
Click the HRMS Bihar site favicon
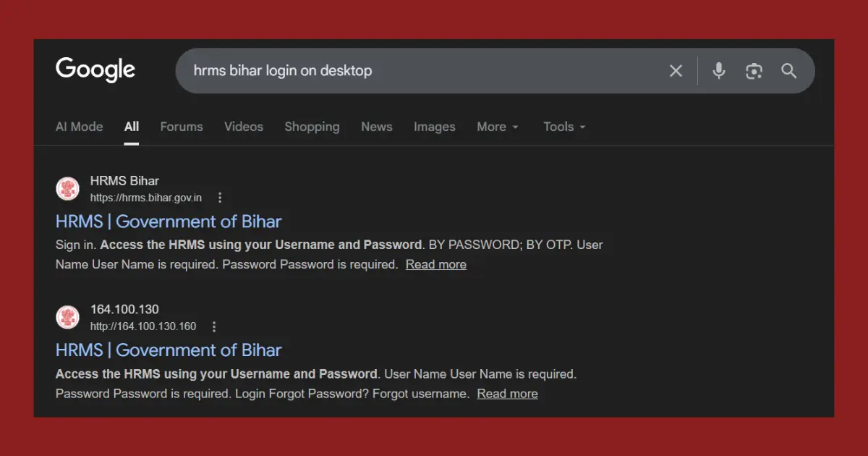pos(67,188)
